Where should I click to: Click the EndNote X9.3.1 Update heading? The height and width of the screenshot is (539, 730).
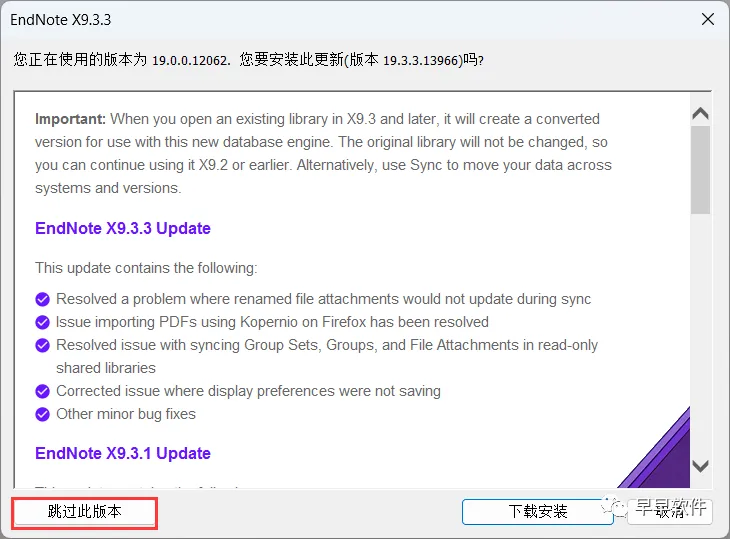click(123, 453)
